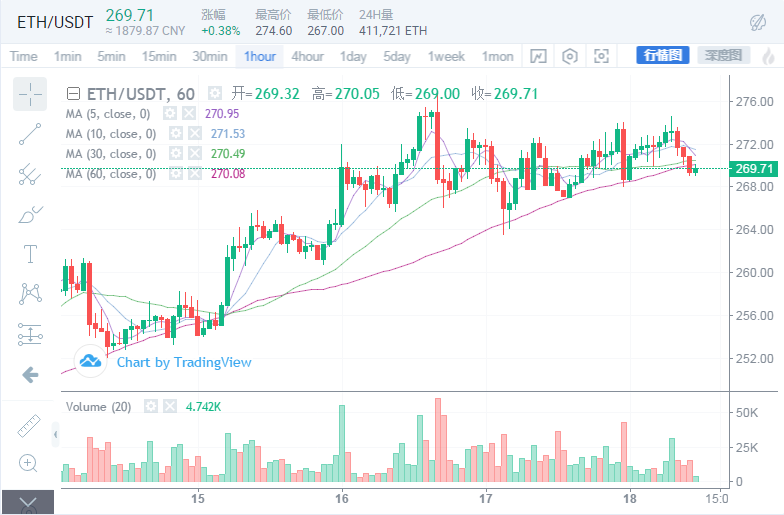Screen dimensions: 784x515
Task: Click the back arrow in left toolbar
Action: 30,374
